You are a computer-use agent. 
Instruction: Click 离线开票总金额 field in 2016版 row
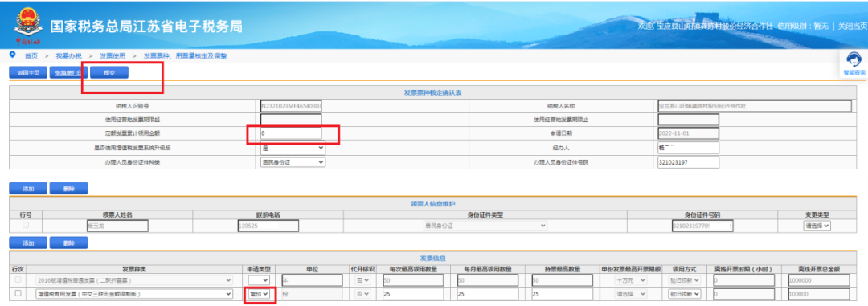coord(819,280)
